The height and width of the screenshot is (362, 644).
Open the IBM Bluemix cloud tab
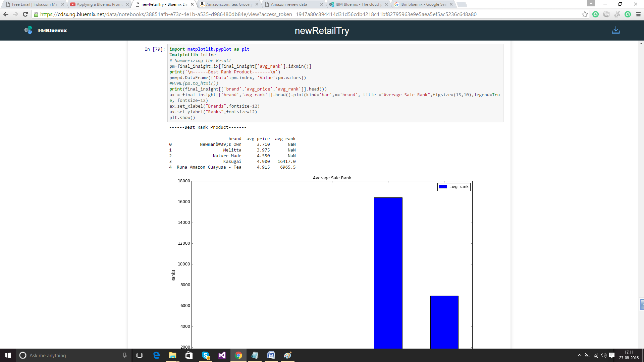pyautogui.click(x=357, y=4)
